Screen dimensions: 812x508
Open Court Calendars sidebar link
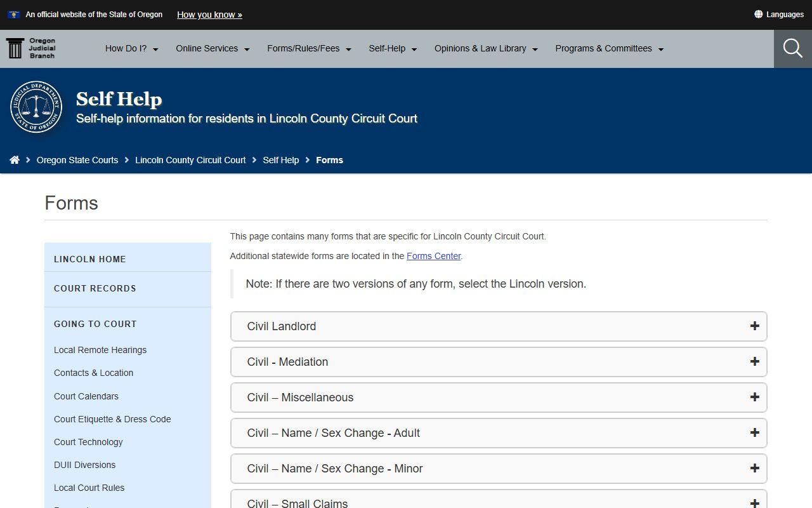pyautogui.click(x=86, y=396)
